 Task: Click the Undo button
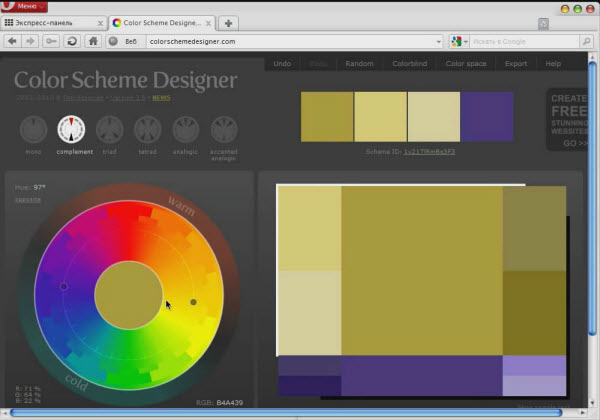282,63
